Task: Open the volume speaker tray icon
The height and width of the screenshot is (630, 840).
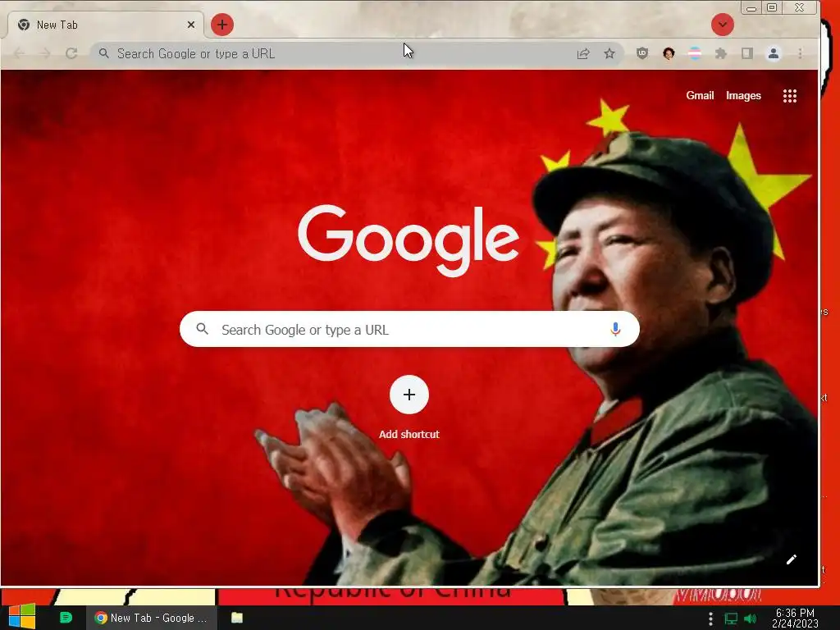Action: tap(750, 619)
